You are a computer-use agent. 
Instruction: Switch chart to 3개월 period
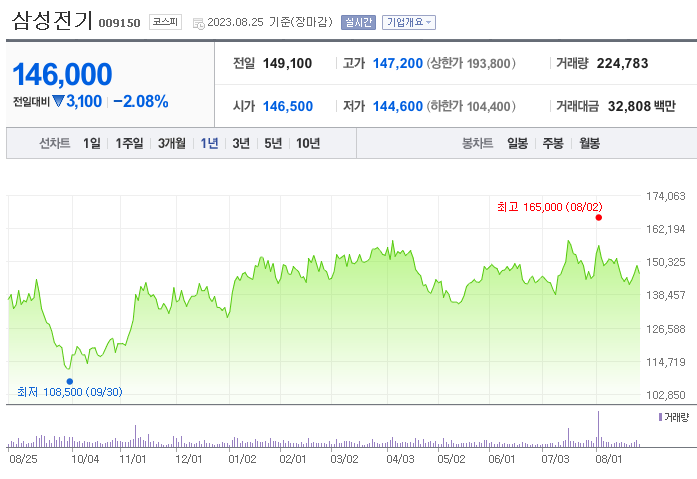(172, 143)
